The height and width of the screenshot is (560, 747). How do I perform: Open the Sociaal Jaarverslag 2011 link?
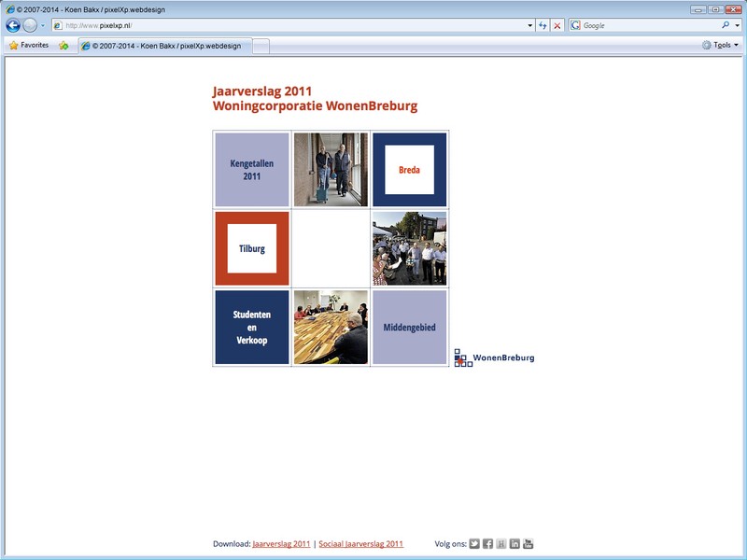(360, 544)
